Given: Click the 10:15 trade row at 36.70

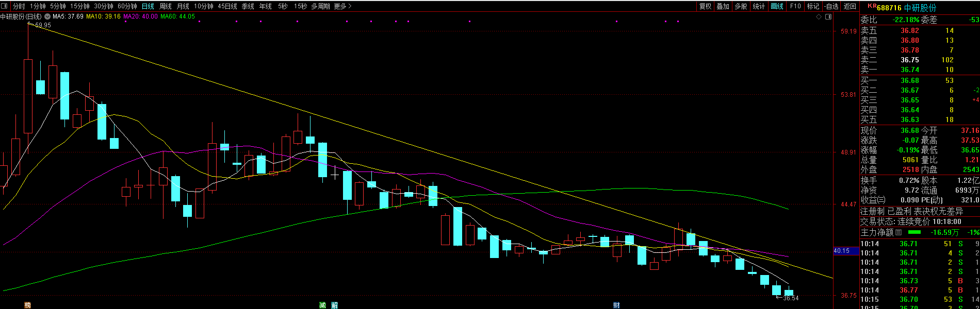Looking at the screenshot, I should tap(920, 299).
